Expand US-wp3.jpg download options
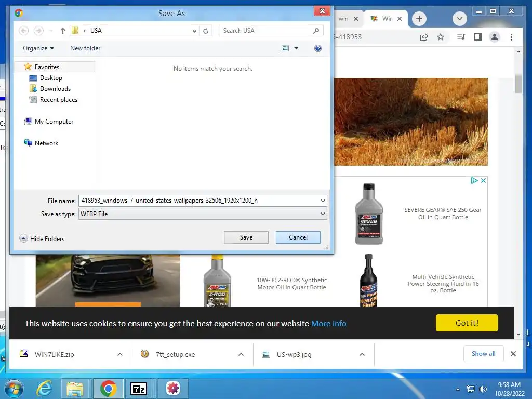The image size is (532, 399). click(x=362, y=354)
